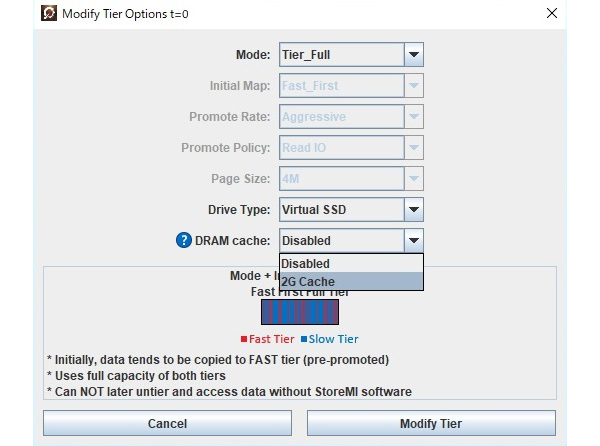Click the disabled Initial Map dropdown arrow

414,86
